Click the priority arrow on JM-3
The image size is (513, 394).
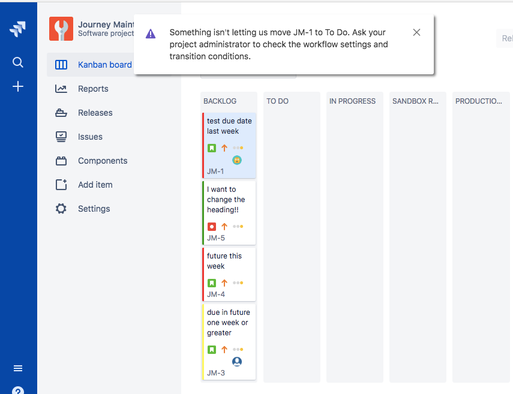coord(224,350)
